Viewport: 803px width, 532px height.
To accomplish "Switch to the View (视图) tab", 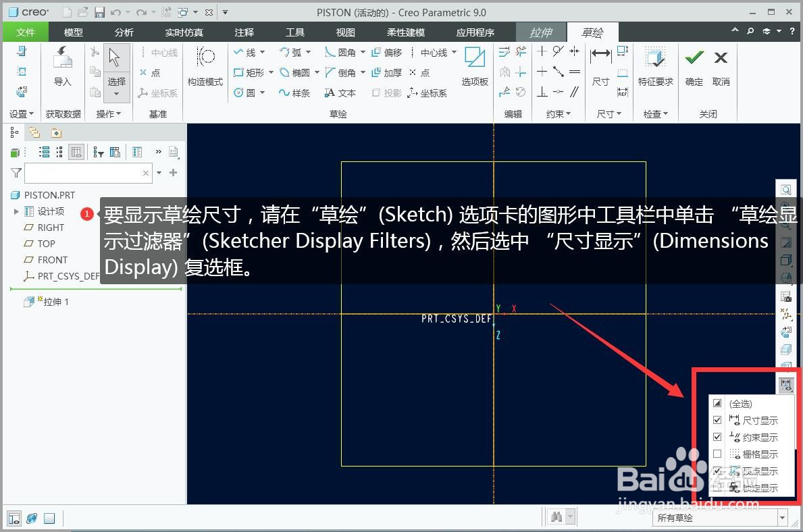I will click(x=346, y=32).
